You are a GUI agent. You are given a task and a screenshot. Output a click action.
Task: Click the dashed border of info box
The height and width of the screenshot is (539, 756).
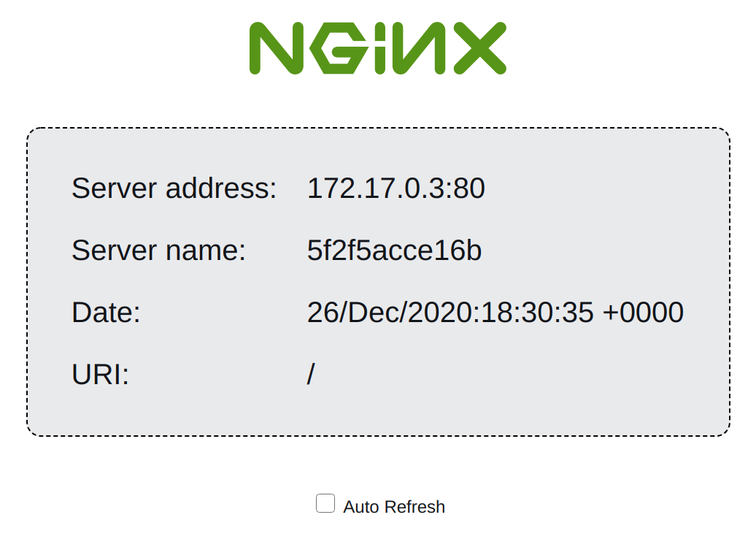(379, 128)
